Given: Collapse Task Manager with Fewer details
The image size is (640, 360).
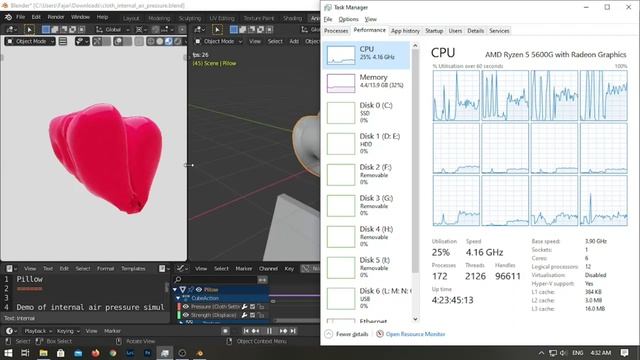Looking at the screenshot, I should pyautogui.click(x=347, y=334).
